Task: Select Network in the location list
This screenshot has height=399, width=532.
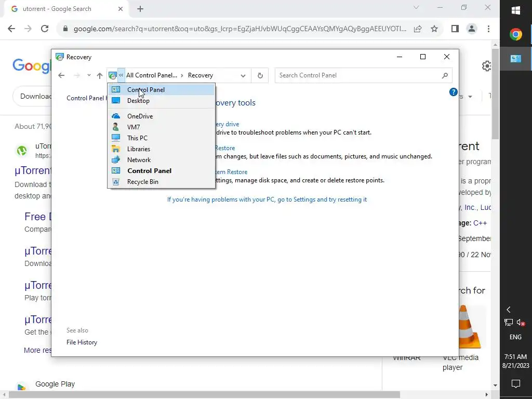Action: pos(161,160)
